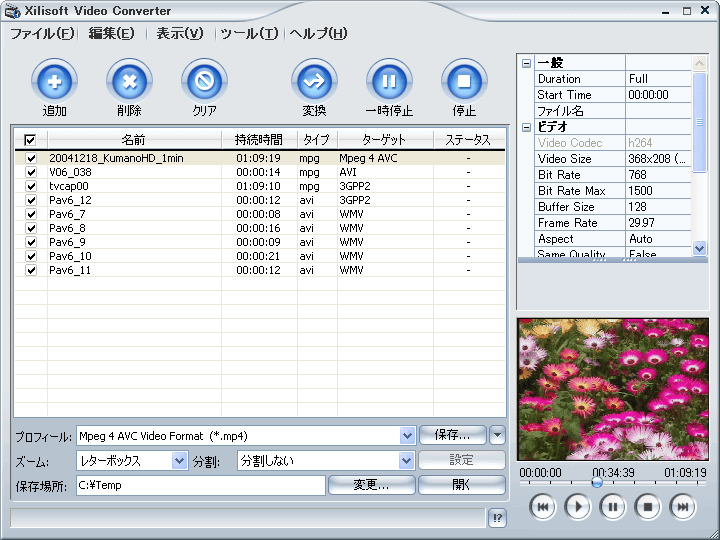720x540 pixels.
Task: Uncheck the Pav6_11 file checkbox
Action: 31,270
